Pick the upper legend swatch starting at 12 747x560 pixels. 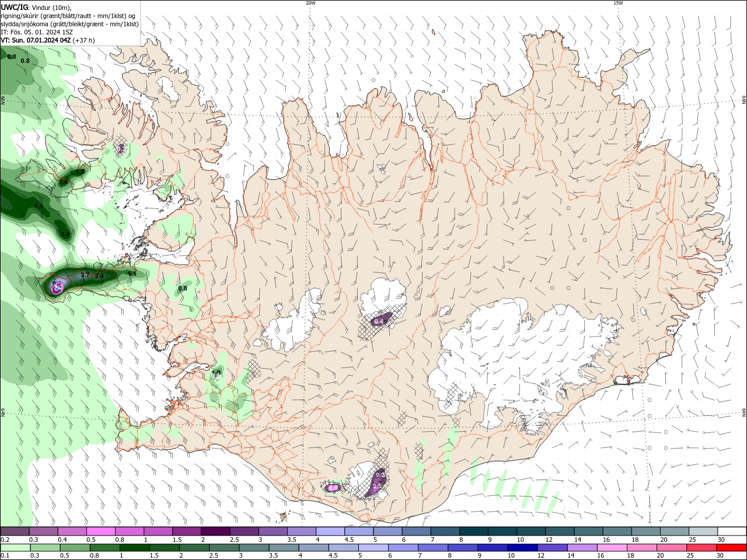[560, 531]
